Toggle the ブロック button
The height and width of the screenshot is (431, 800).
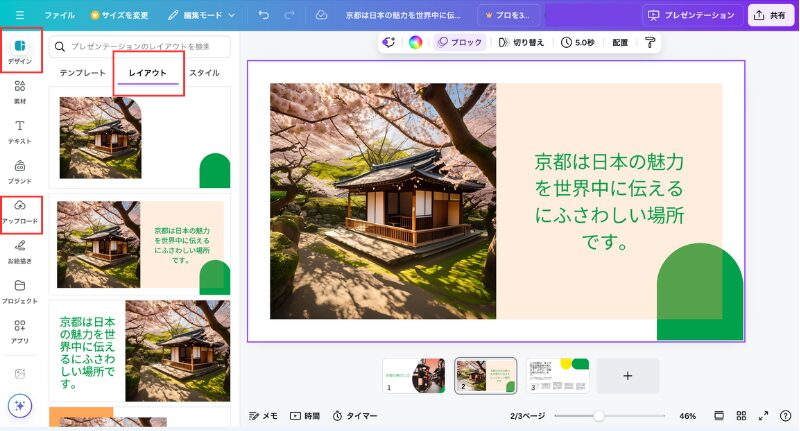tap(460, 42)
